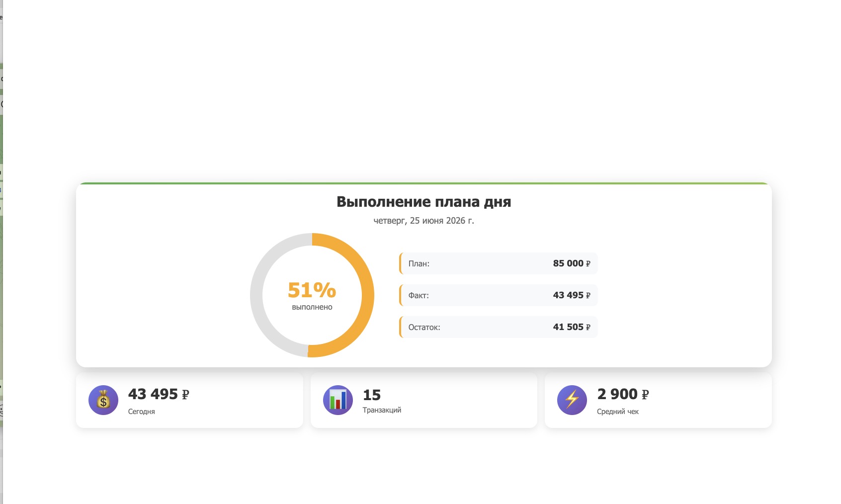The height and width of the screenshot is (504, 841).
Task: Click the transactions count '15'
Action: pyautogui.click(x=372, y=395)
